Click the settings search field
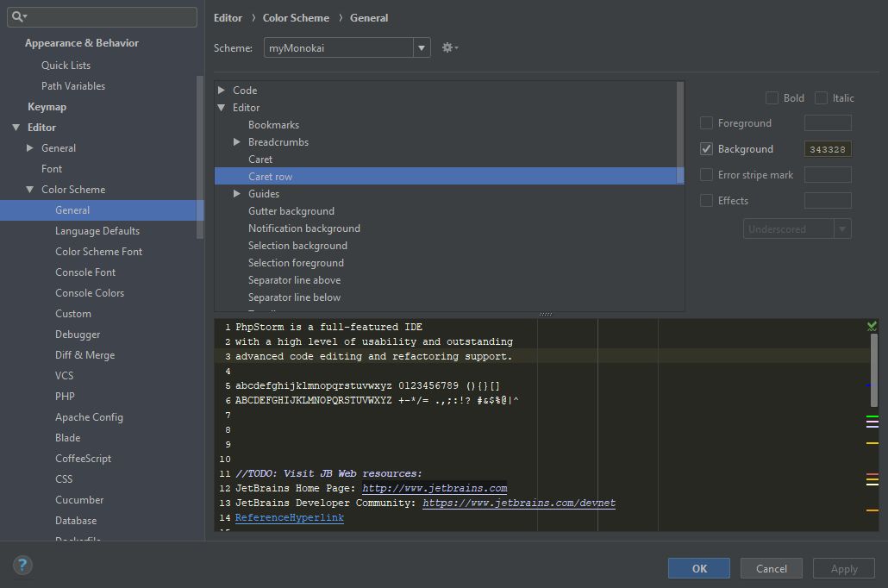 coord(102,16)
